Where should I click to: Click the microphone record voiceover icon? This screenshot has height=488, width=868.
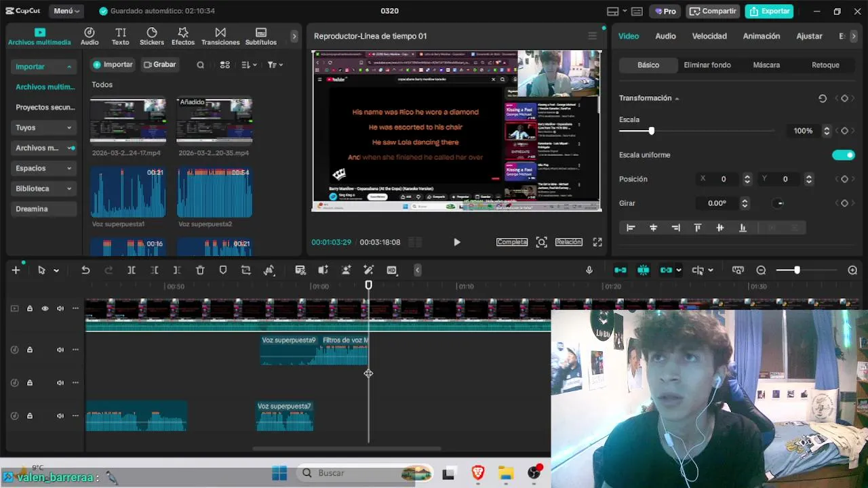589,270
